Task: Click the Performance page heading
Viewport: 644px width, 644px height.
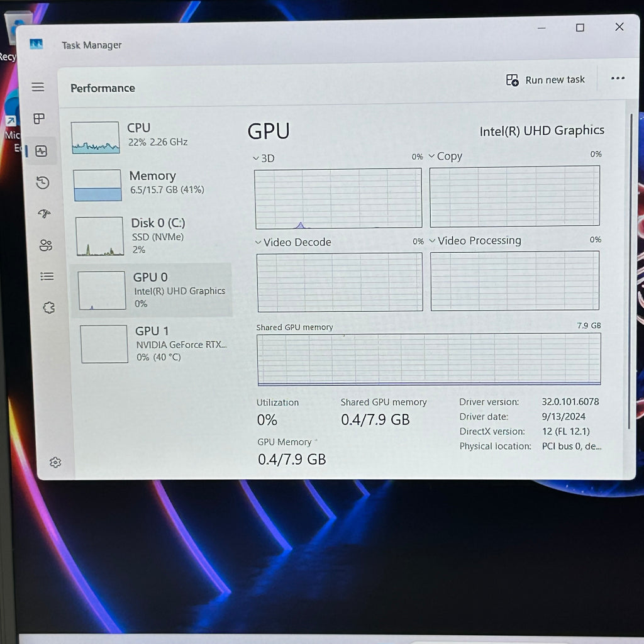Action: tap(103, 88)
